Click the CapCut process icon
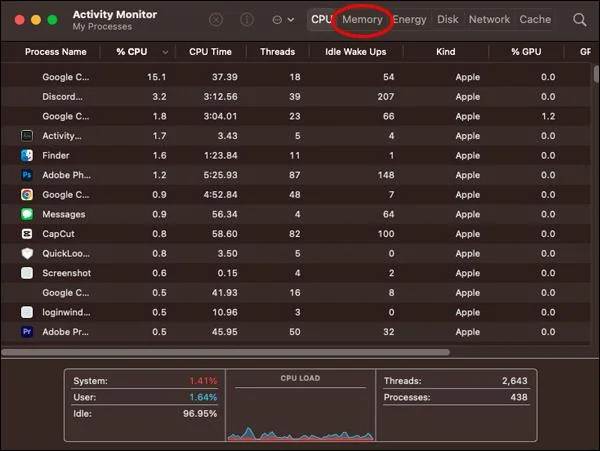This screenshot has height=451, width=600. (27, 234)
